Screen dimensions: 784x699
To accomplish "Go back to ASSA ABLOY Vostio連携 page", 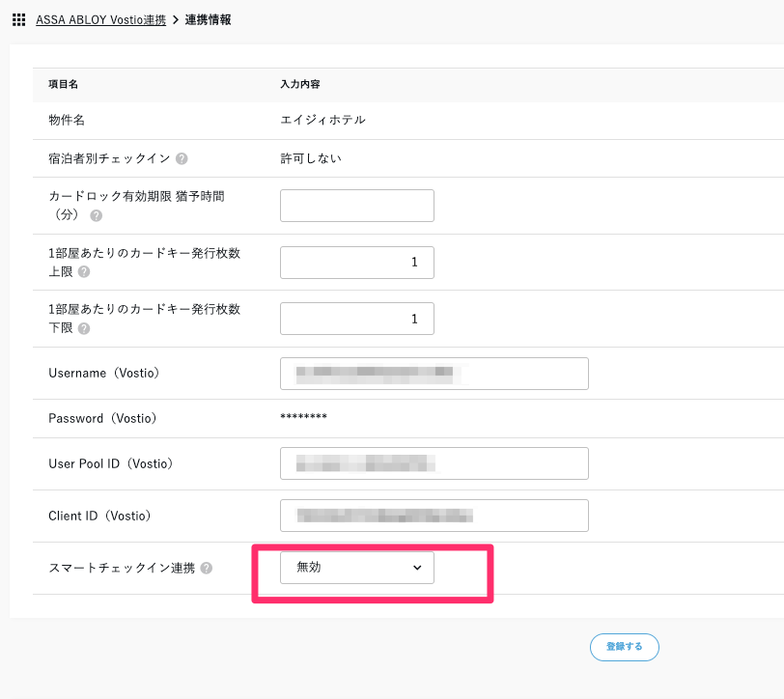I will click(100, 19).
